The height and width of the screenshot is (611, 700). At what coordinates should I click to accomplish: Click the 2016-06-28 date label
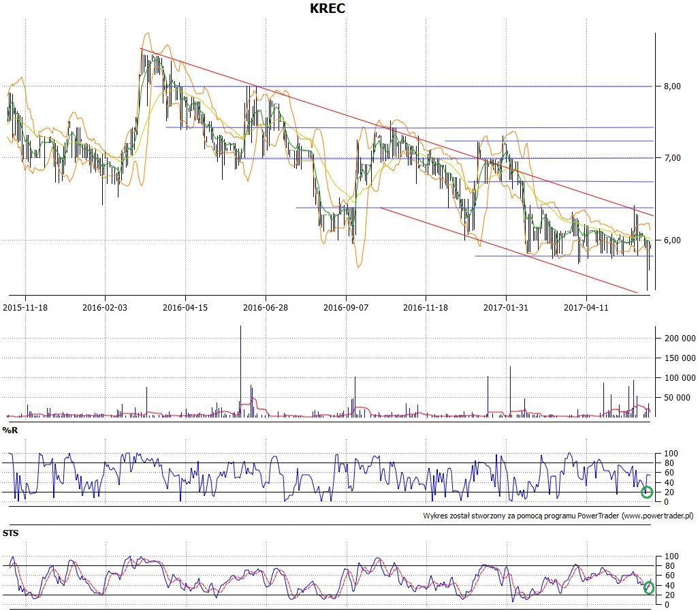(x=266, y=307)
